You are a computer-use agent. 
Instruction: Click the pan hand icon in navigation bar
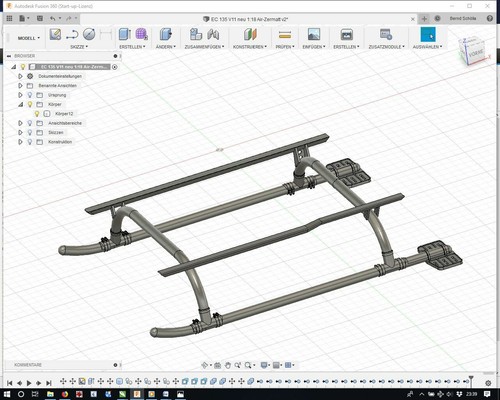coord(228,365)
